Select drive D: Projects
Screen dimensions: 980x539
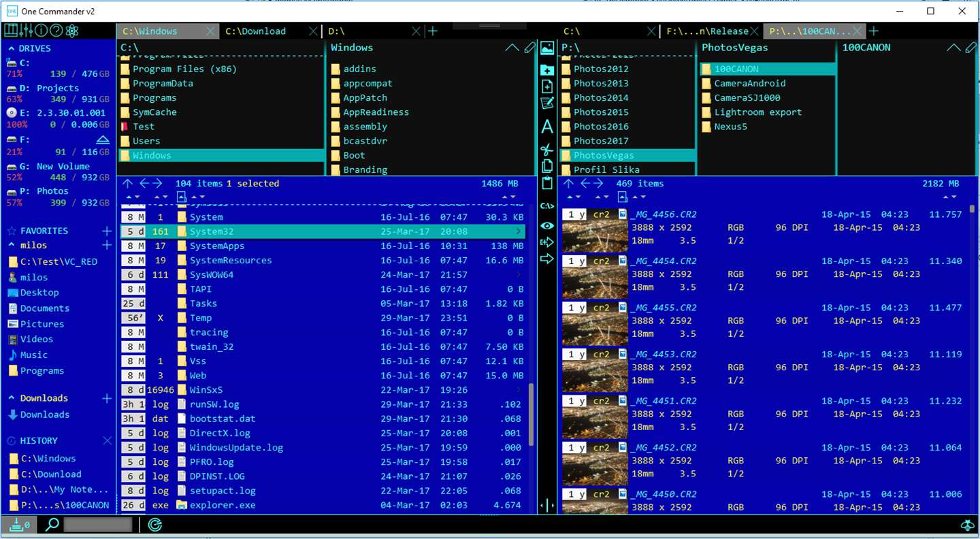click(x=59, y=93)
